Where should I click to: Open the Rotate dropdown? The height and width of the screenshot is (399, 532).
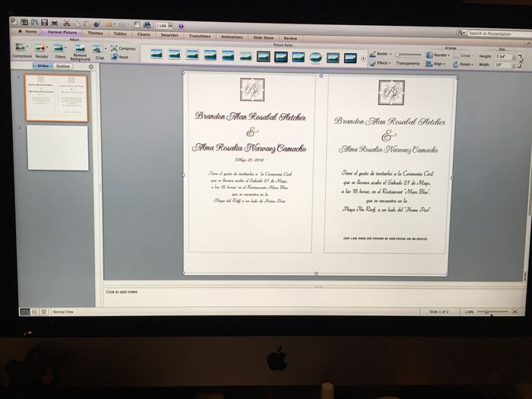point(463,64)
